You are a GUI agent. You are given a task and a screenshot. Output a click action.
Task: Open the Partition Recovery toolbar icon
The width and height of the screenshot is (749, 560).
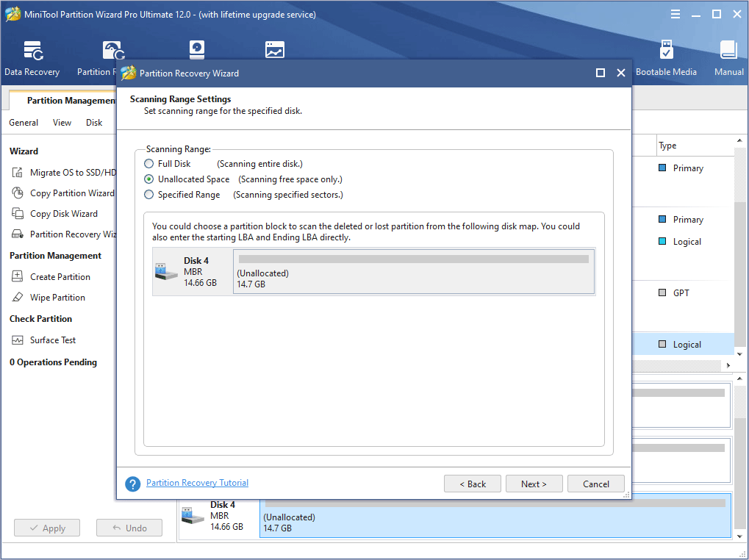[x=114, y=51]
